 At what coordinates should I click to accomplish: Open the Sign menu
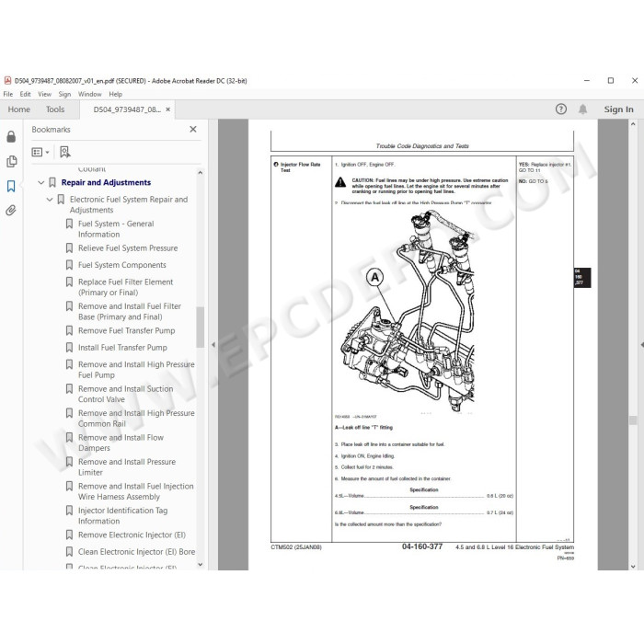(64, 94)
